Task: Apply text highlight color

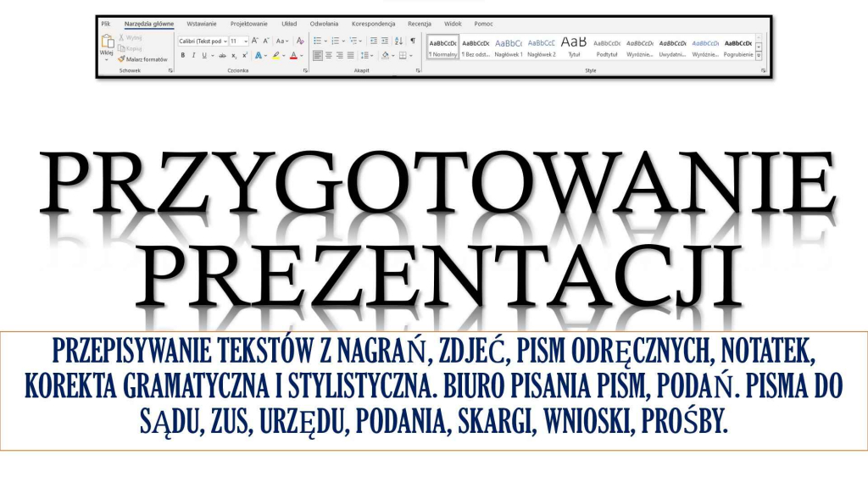Action: [x=277, y=54]
